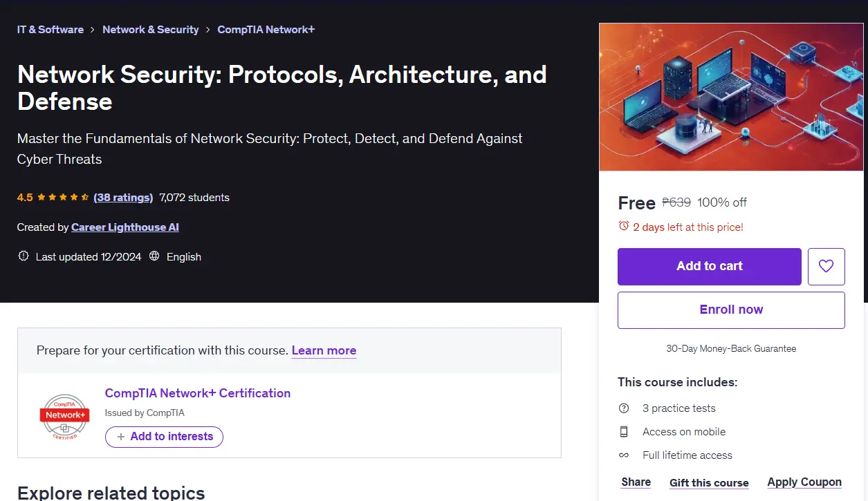
Task: Click '30-Day Money-Back Guarantee' text
Action: tap(731, 349)
